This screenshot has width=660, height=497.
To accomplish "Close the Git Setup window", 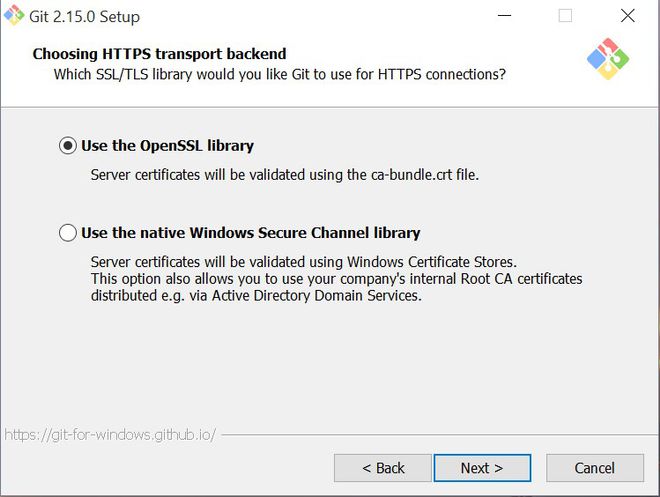I will [x=627, y=16].
